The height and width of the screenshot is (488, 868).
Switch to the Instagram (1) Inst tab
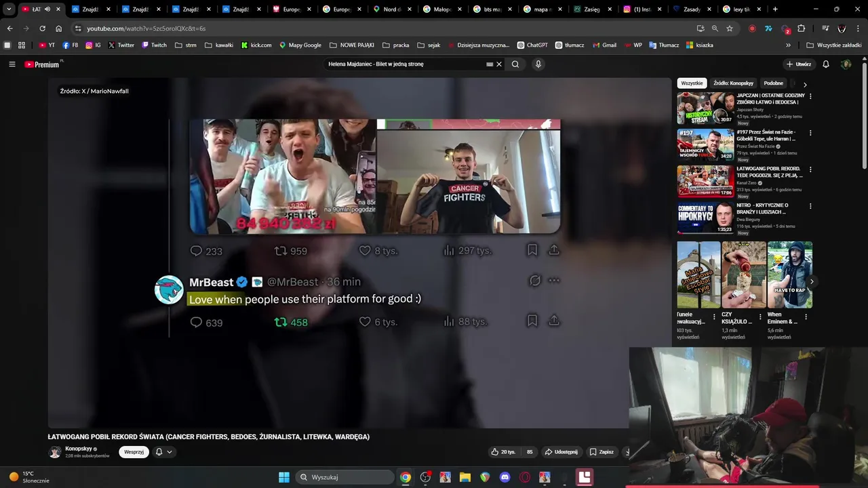[642, 9]
